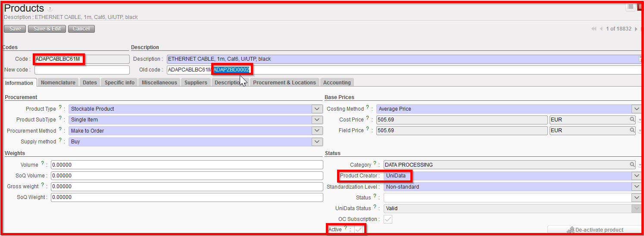Image resolution: width=644 pixels, height=236 pixels.
Task: Open the Procurement & Locations tab
Action: click(x=284, y=83)
